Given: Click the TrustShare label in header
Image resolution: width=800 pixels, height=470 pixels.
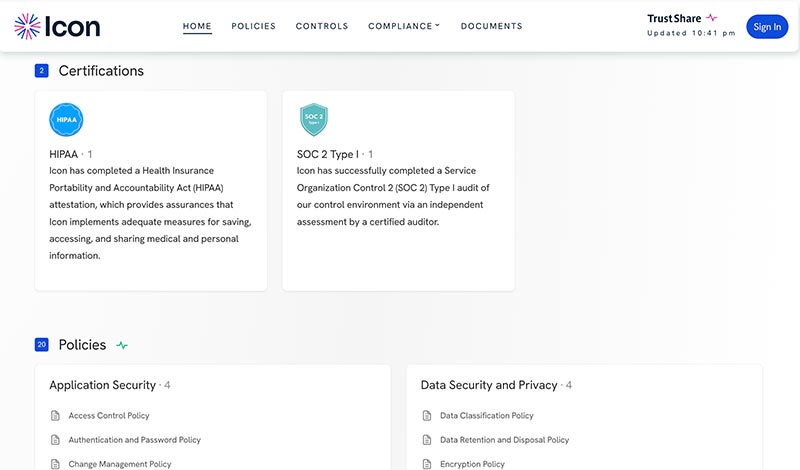Looking at the screenshot, I should click(x=674, y=18).
